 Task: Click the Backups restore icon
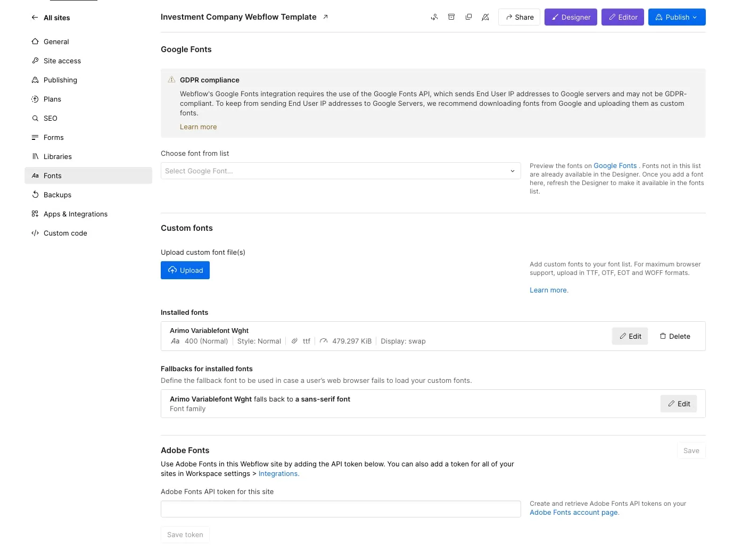[x=35, y=195]
